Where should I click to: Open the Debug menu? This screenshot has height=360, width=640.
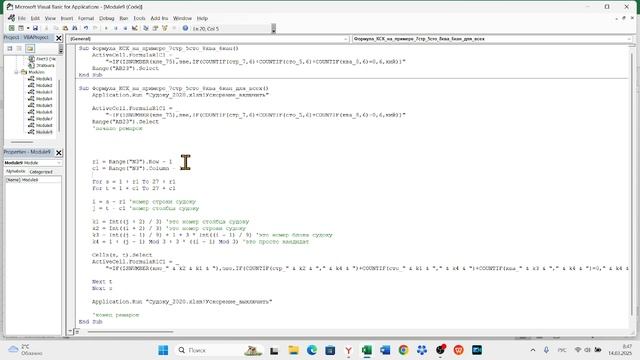pos(107,18)
